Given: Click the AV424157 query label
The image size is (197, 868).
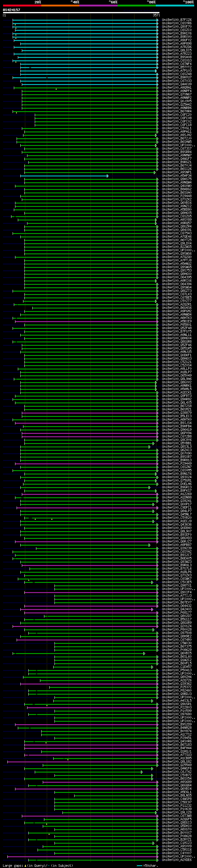Looking at the screenshot, I should 11,10.
